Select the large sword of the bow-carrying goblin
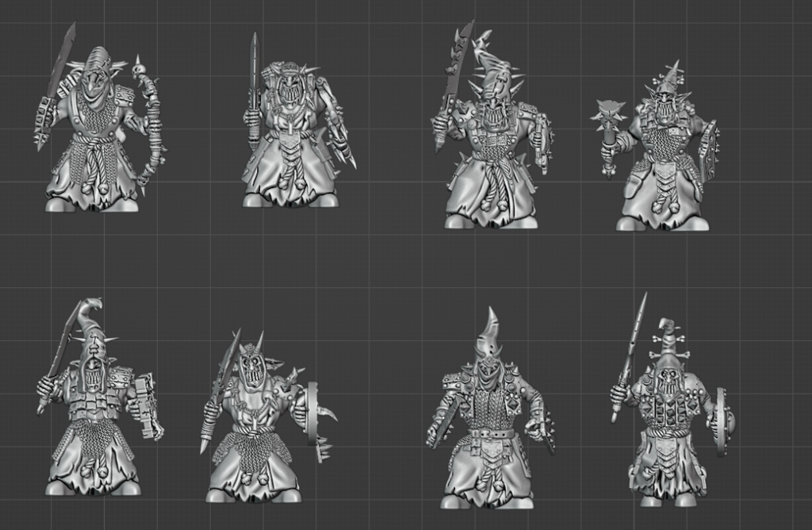Viewport: 812px width, 530px height. (58, 79)
